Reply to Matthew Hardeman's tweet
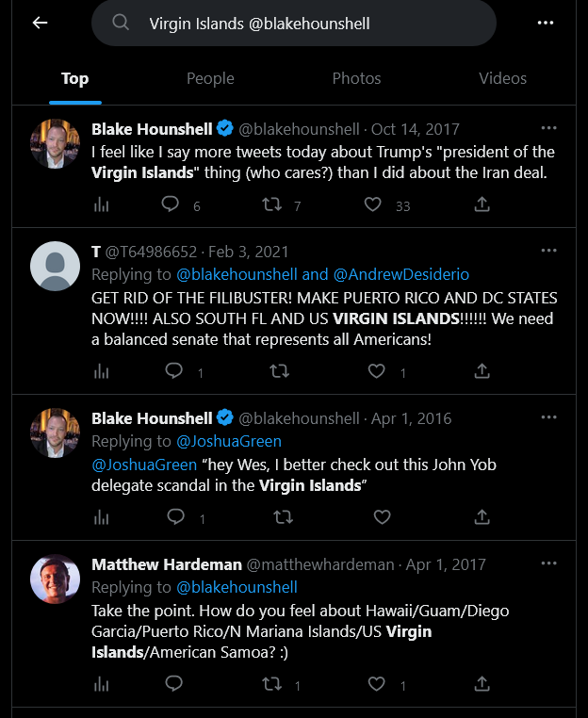This screenshot has height=718, width=588. point(174,684)
